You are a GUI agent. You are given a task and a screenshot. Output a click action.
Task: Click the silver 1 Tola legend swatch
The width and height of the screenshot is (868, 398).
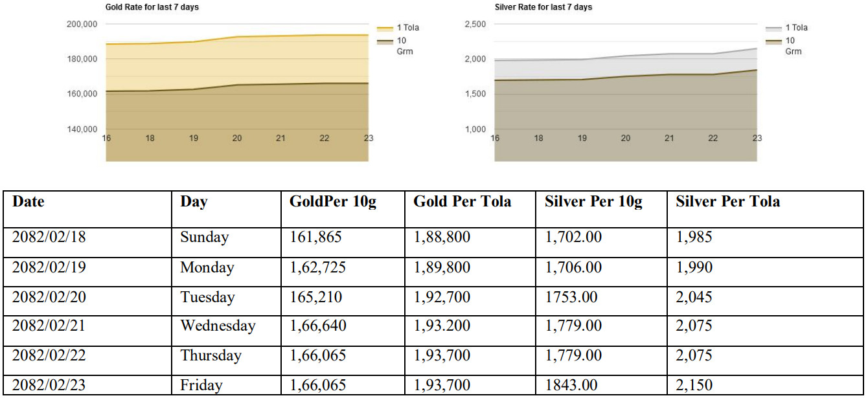click(773, 28)
